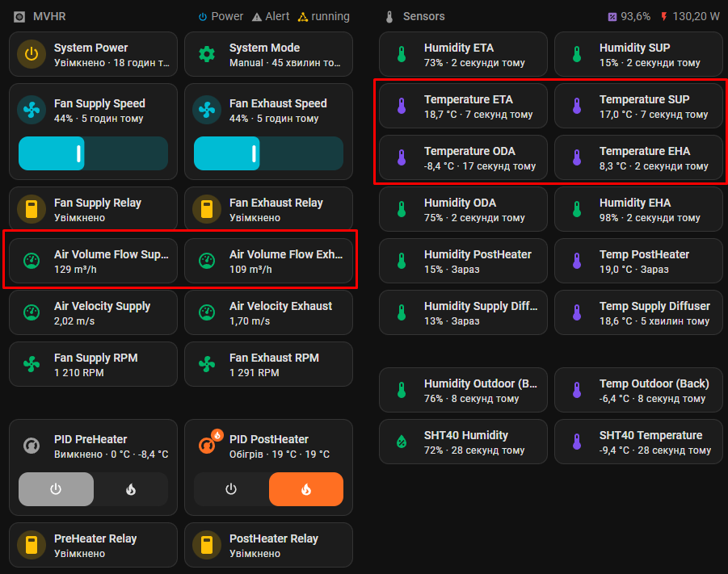Click the System Power icon
728x574 pixels.
point(32,55)
